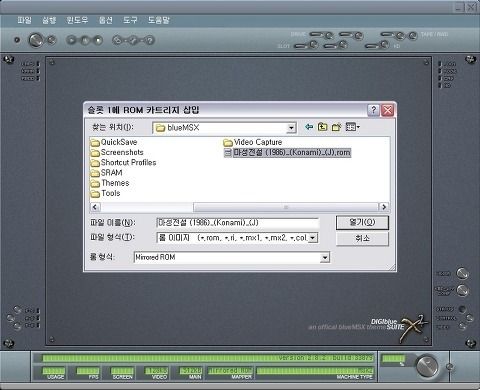
Task: Open the Shortcut Profiles folder
Action: (x=123, y=163)
